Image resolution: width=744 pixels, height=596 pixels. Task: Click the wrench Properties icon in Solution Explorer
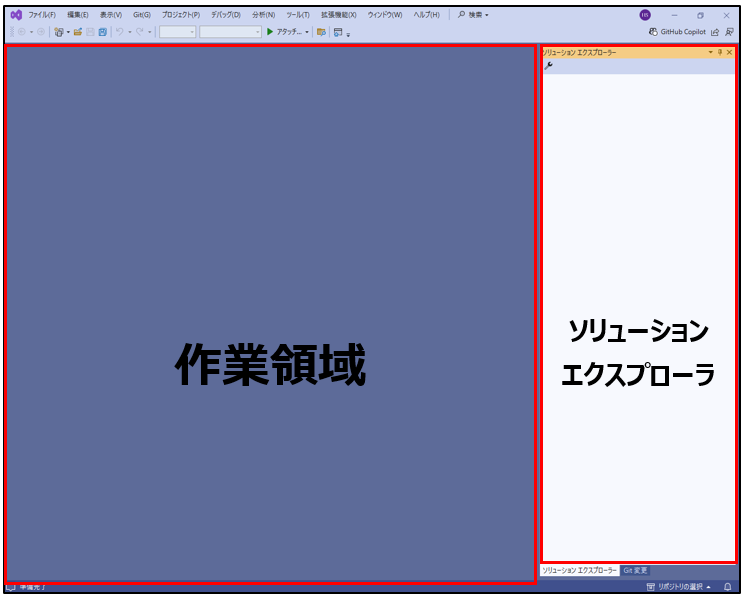click(548, 65)
